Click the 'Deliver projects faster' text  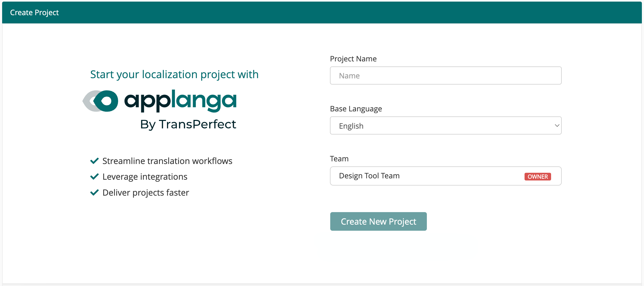146,192
